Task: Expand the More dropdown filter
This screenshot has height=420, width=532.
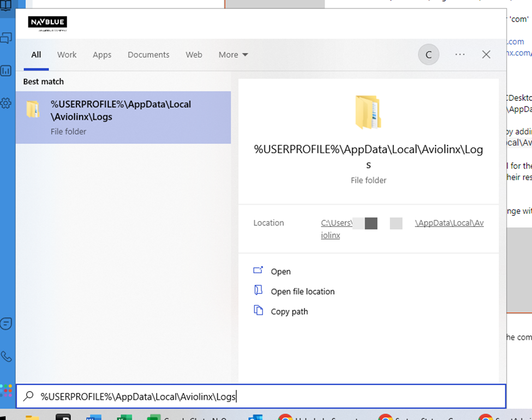Action: click(234, 55)
